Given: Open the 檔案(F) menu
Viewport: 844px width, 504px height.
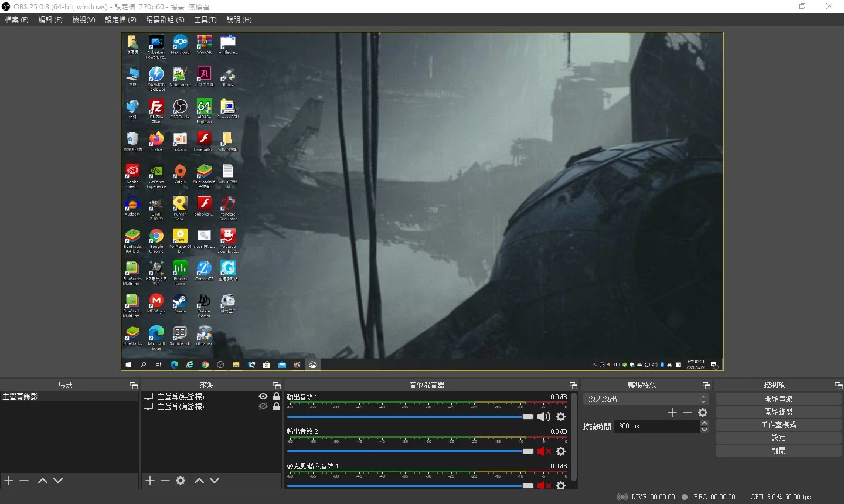Looking at the screenshot, I should coord(16,20).
